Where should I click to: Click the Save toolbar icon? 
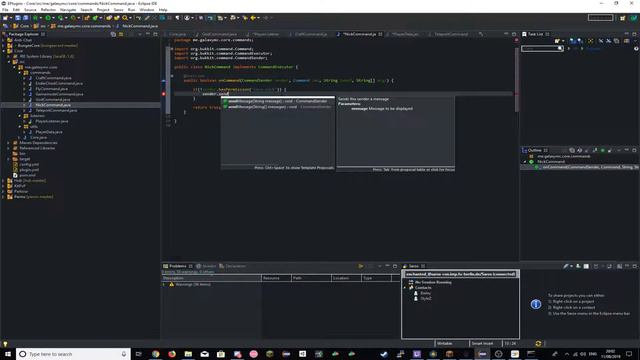point(18,18)
